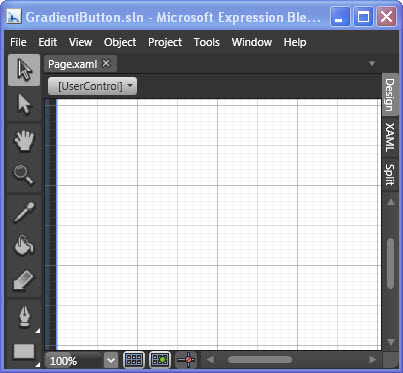This screenshot has width=403, height=373.
Task: Expand the open documents list arrow
Action: tap(372, 64)
